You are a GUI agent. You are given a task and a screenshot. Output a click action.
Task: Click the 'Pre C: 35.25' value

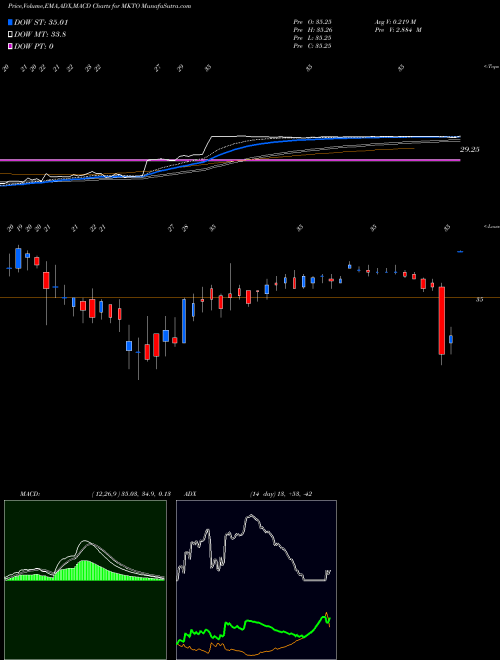[x=312, y=46]
